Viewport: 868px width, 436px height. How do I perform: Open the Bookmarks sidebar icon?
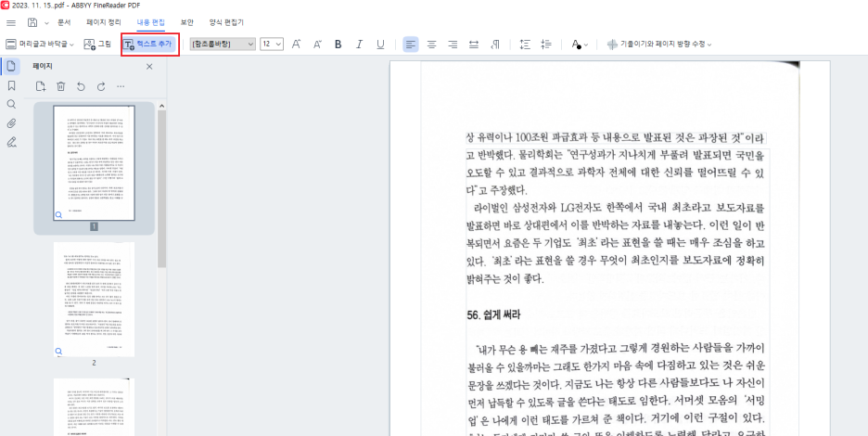click(11, 85)
